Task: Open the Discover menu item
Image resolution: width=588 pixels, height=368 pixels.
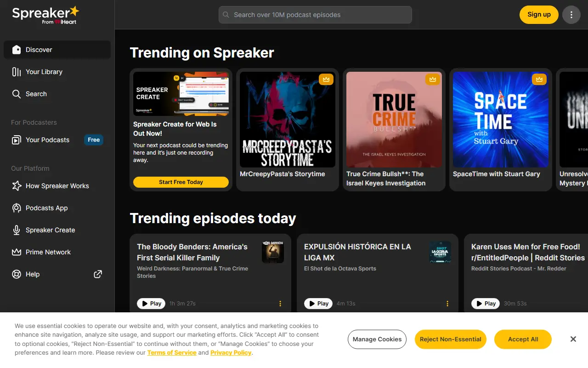Action: click(x=57, y=50)
